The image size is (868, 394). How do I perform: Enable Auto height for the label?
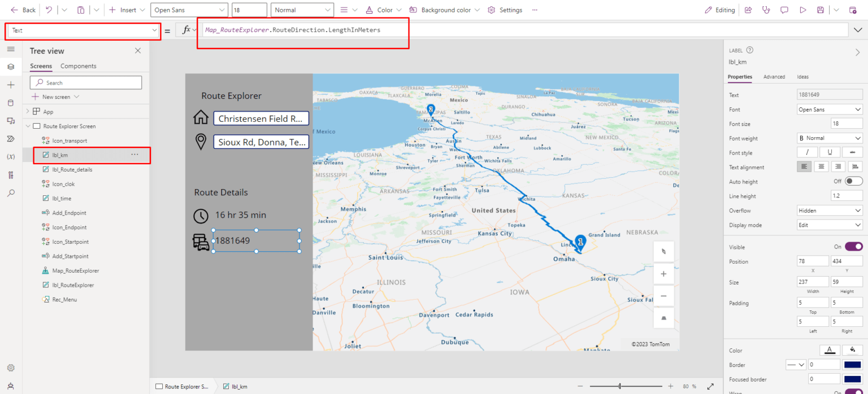853,181
